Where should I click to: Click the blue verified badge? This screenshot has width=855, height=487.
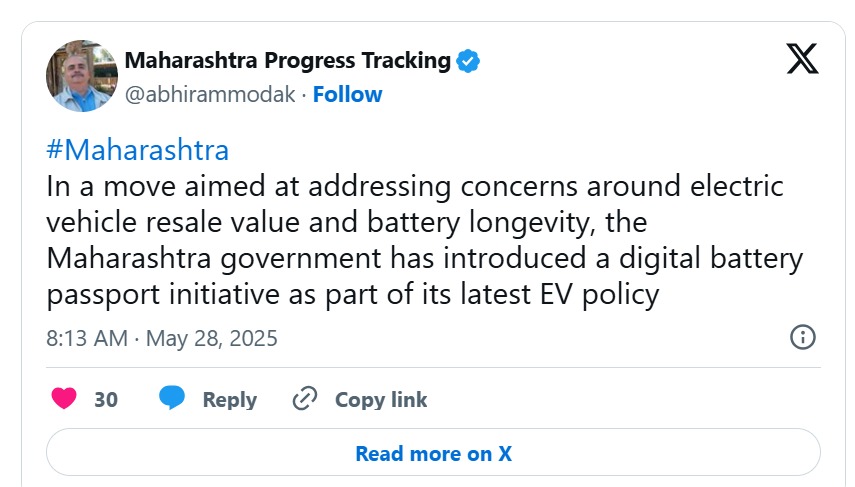click(x=468, y=61)
